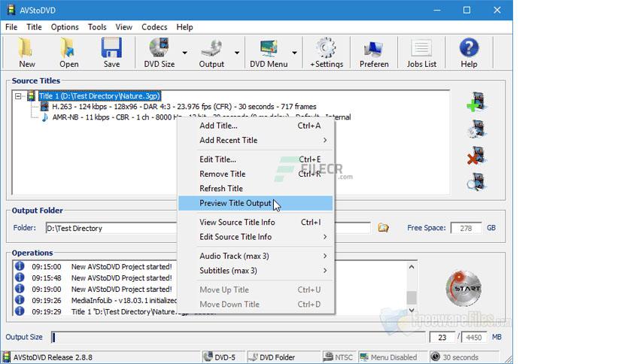Click the audio note icon for AMR-NB
Viewport: 629px width, 364px height.
click(44, 117)
